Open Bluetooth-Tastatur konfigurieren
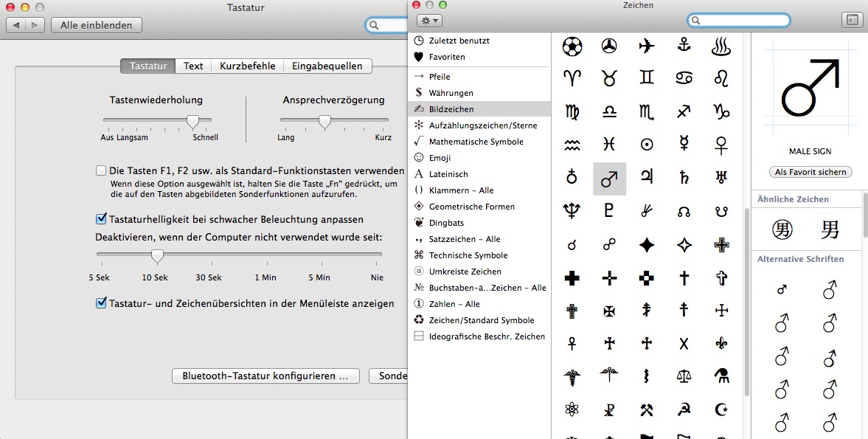The height and width of the screenshot is (439, 868). 265,376
